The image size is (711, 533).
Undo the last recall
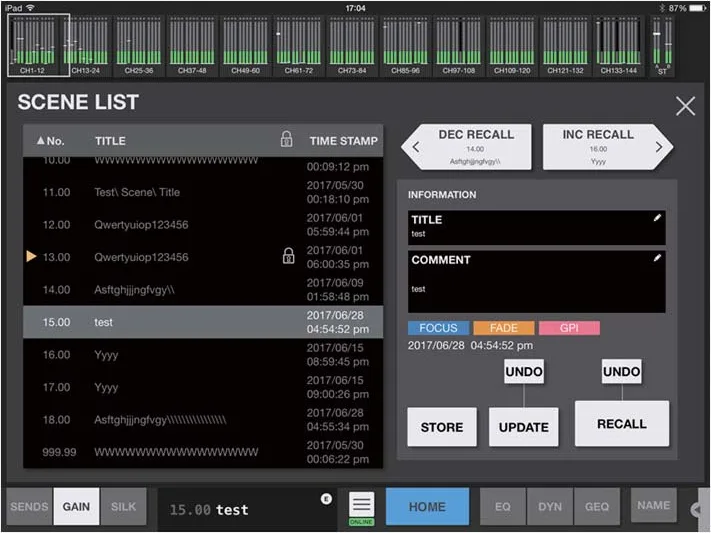tap(621, 372)
